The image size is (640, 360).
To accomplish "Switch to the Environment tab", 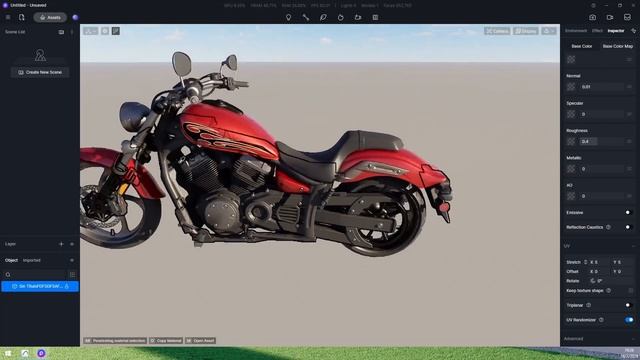I will click(576, 31).
